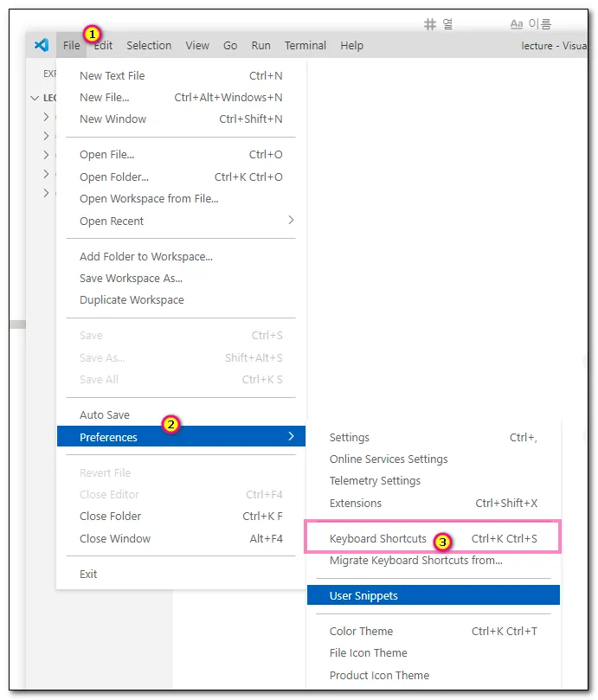The image size is (598, 700).
Task: Open the Edit menu
Action: 104,45
